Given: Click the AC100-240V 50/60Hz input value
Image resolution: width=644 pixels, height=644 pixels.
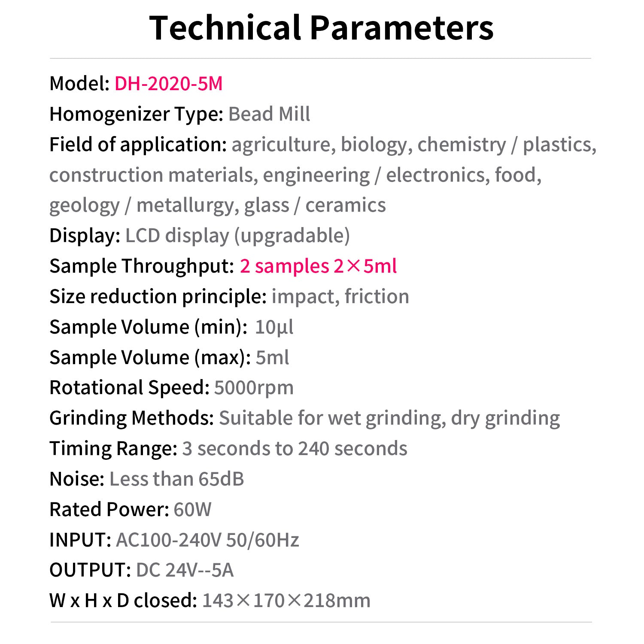Looking at the screenshot, I should point(207,540).
